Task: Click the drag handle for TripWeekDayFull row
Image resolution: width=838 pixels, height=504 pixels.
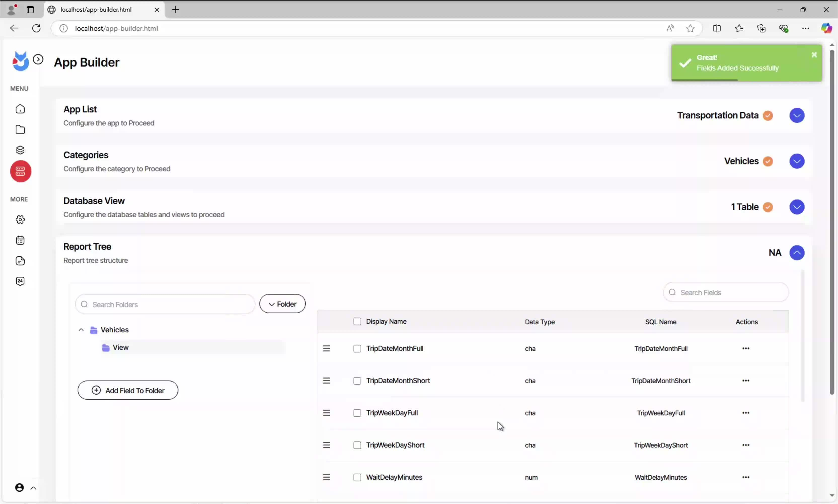Action: tap(326, 413)
